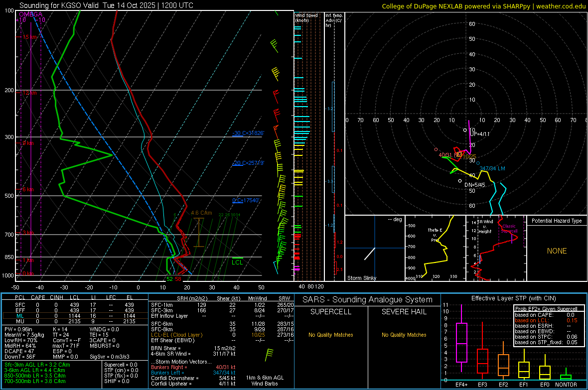Select the MU parcel row

(75, 321)
